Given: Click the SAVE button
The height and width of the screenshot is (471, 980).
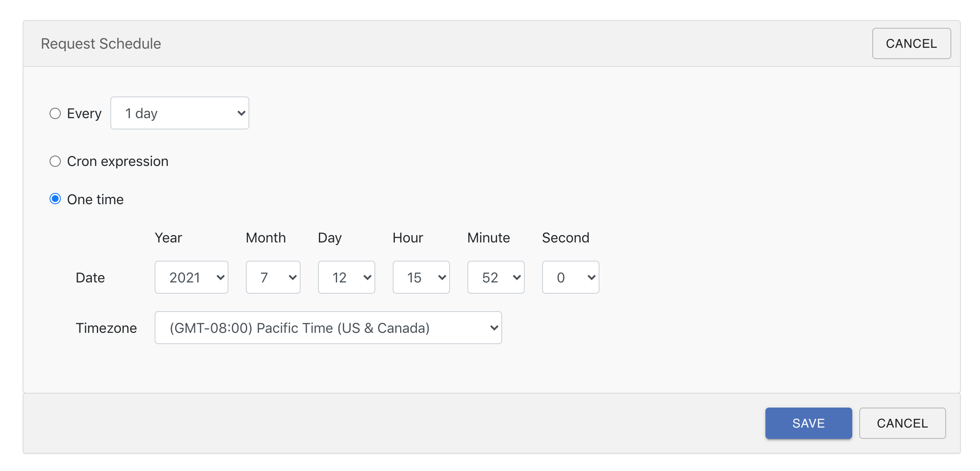Looking at the screenshot, I should point(808,424).
